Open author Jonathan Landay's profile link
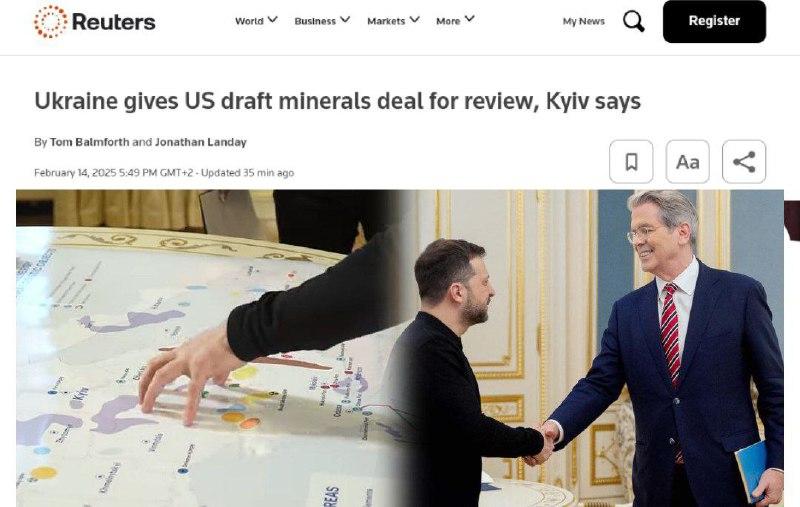The width and height of the screenshot is (800, 507). tap(201, 142)
